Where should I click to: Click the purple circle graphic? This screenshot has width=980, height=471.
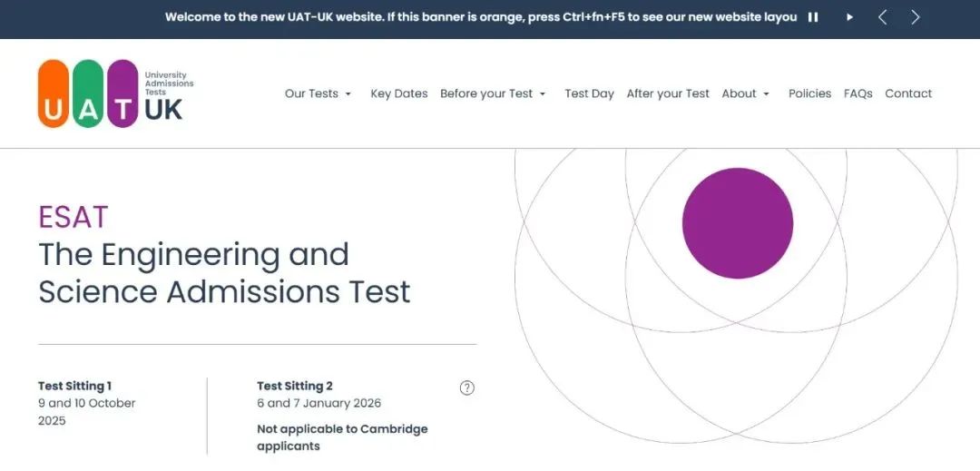738,223
